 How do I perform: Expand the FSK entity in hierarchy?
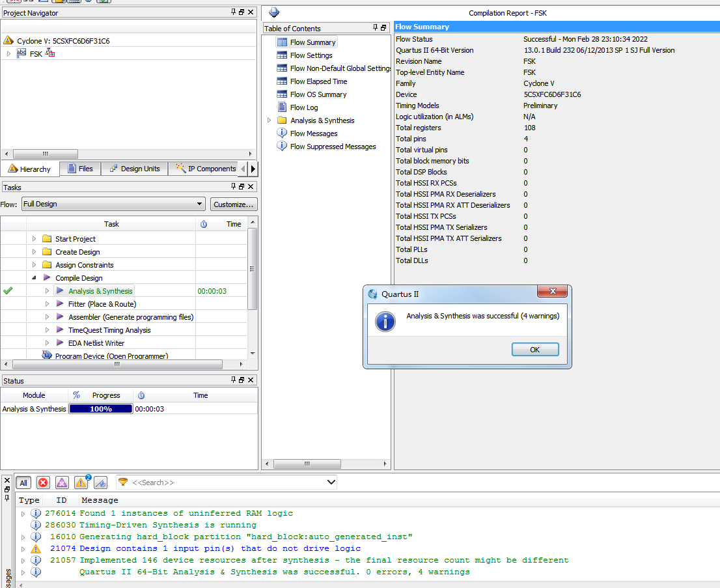pos(8,53)
